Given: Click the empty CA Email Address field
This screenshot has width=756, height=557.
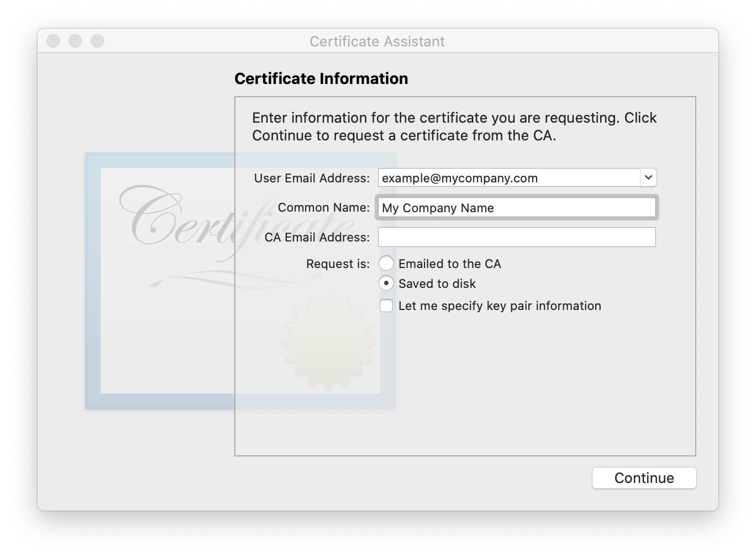Looking at the screenshot, I should pyautogui.click(x=516, y=237).
